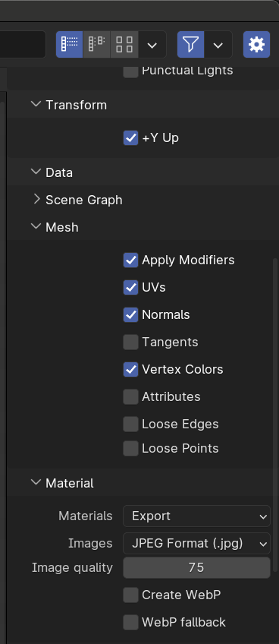Enable Loose Edges checkbox
Screen dimensions: 279x644
(x=131, y=425)
